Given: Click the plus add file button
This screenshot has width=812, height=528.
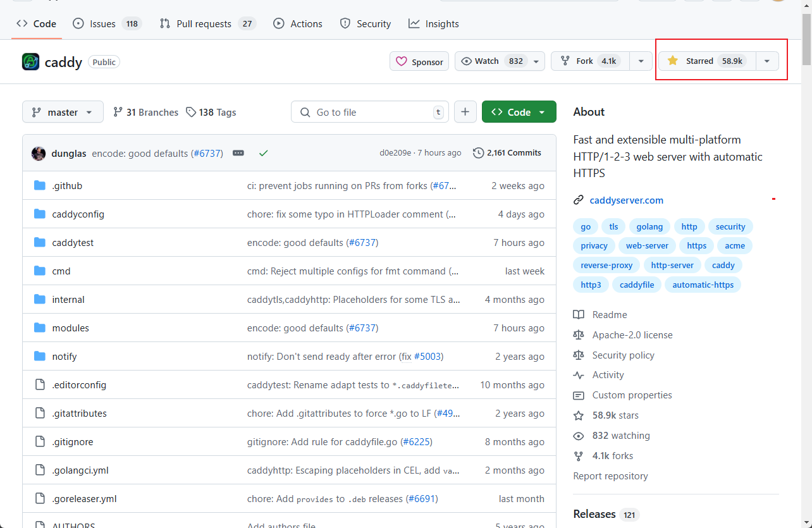Looking at the screenshot, I should [x=465, y=112].
